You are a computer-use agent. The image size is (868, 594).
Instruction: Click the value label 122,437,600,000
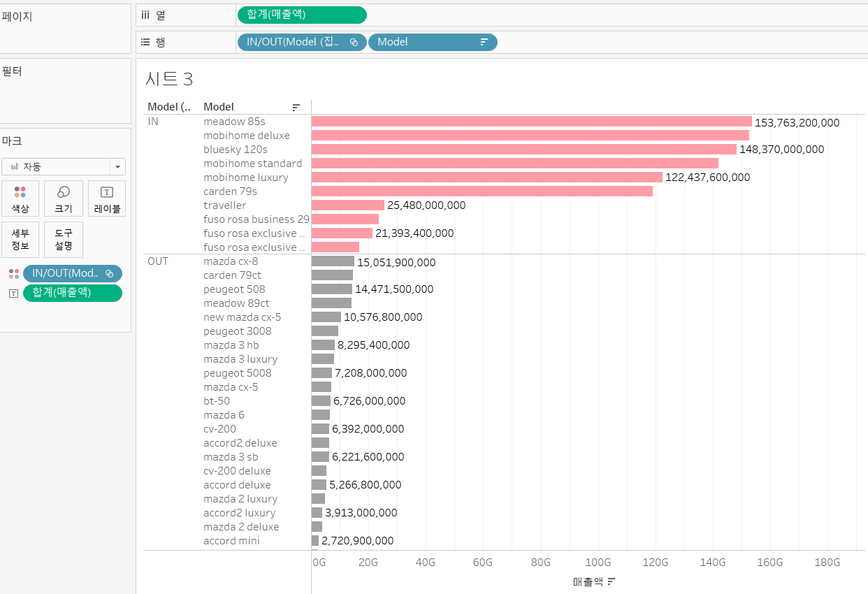[x=708, y=178]
